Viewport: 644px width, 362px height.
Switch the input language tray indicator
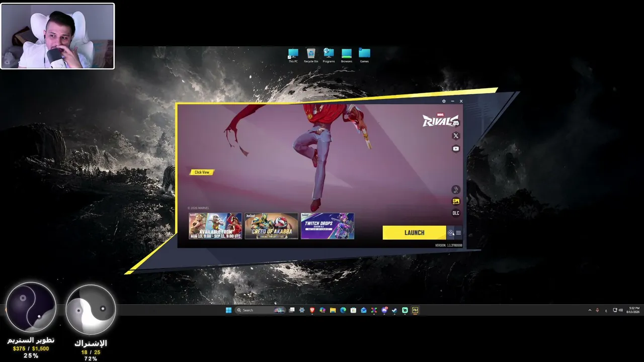[x=606, y=310]
